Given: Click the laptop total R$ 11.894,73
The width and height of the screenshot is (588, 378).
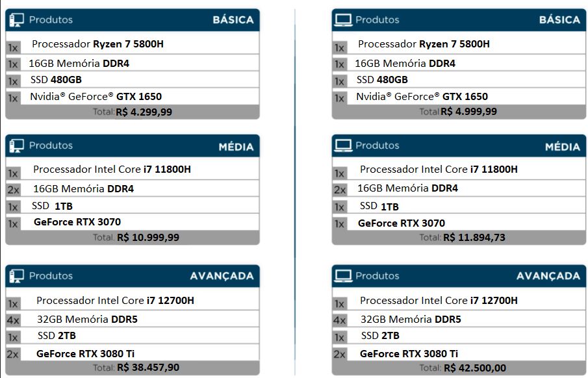Looking at the screenshot, I should tap(474, 237).
